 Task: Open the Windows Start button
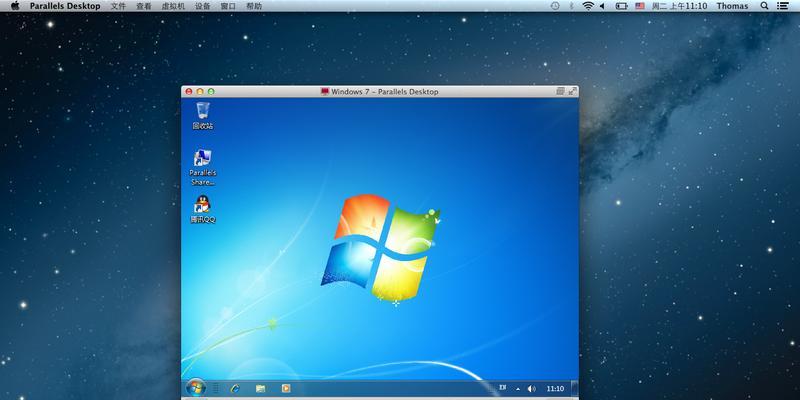pos(195,388)
